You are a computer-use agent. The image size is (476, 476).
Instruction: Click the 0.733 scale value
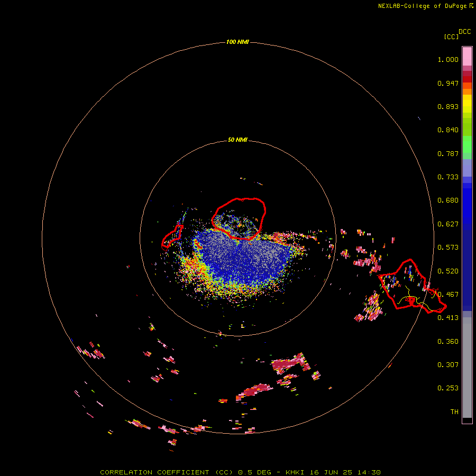pyautogui.click(x=448, y=177)
